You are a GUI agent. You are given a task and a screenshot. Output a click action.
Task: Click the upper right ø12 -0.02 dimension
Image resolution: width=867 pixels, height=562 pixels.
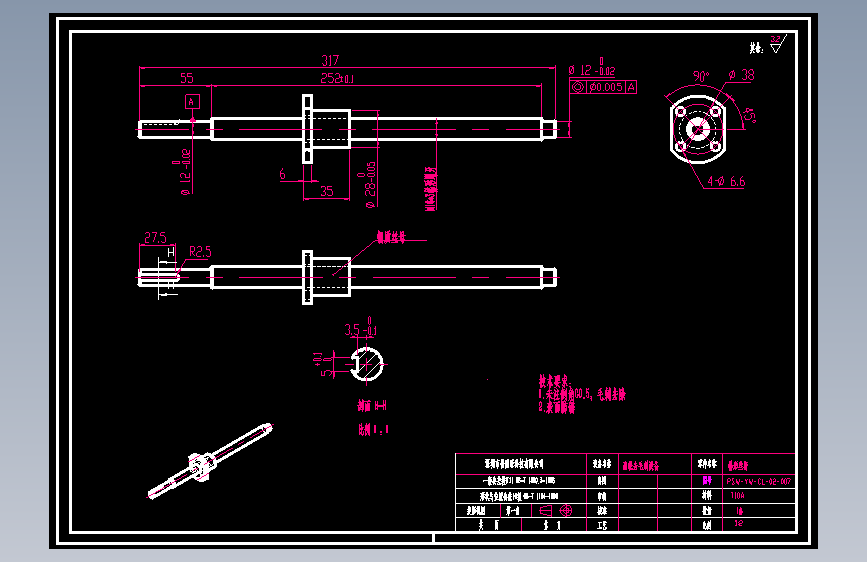tap(592, 67)
